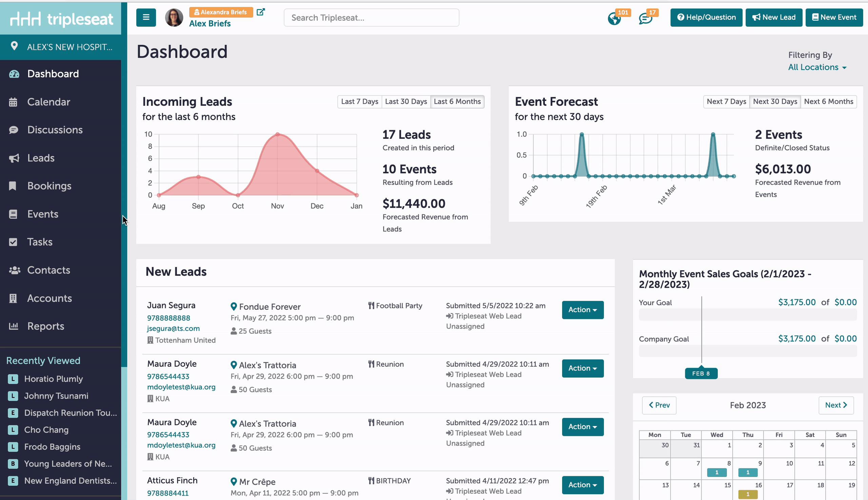Open the Alex Briefs profile name link

pos(210,24)
